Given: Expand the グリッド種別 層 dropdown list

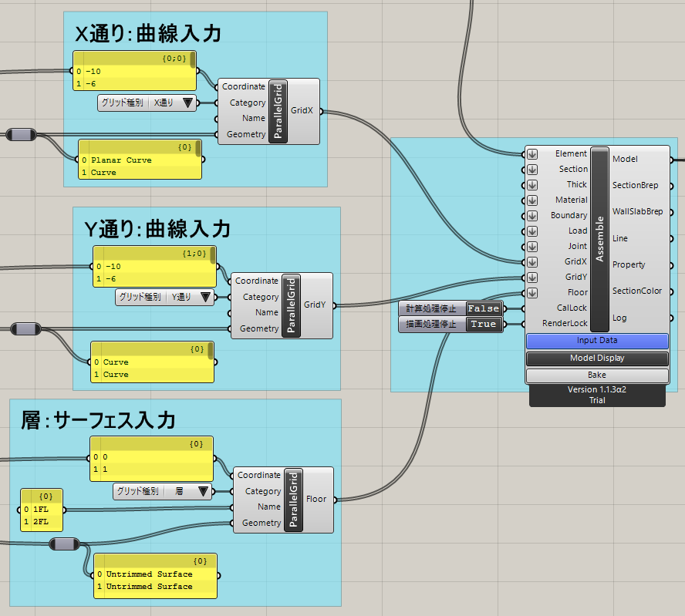Looking at the screenshot, I should coord(203,491).
